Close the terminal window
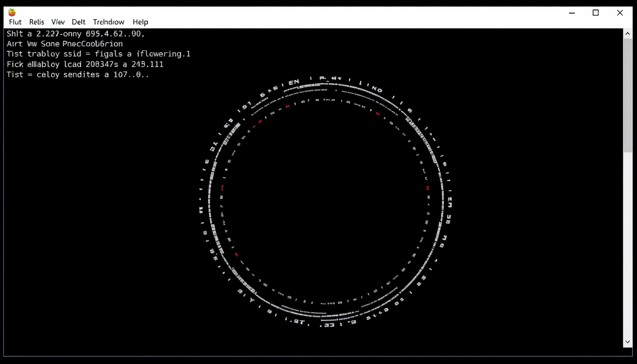 coord(620,13)
